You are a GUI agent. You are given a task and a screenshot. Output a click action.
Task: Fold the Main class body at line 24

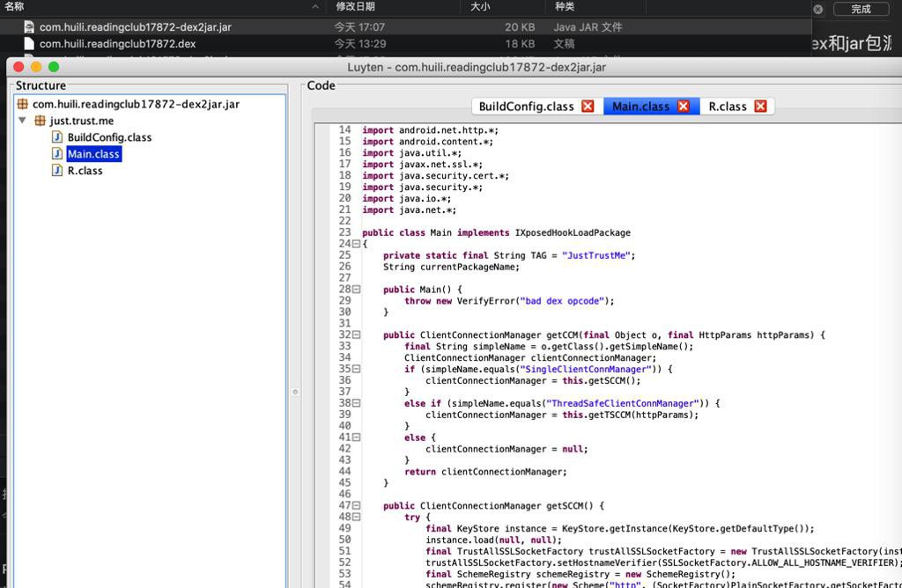tap(356, 244)
